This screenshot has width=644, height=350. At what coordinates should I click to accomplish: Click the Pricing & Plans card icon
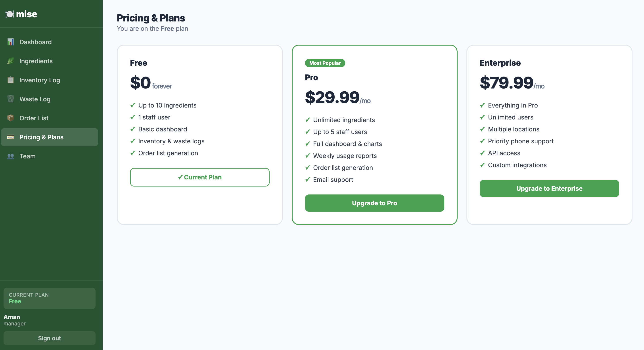(x=10, y=137)
